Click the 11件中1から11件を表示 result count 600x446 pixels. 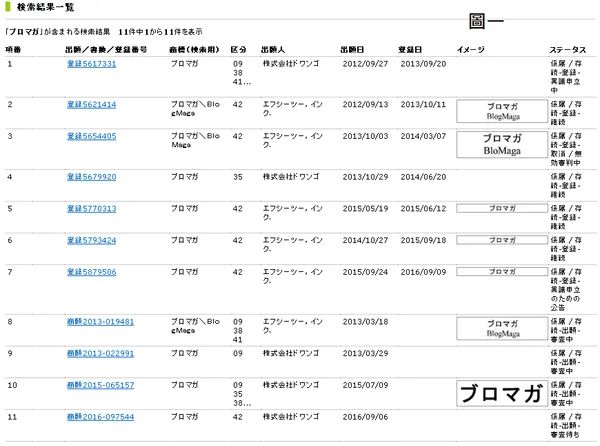[160, 32]
